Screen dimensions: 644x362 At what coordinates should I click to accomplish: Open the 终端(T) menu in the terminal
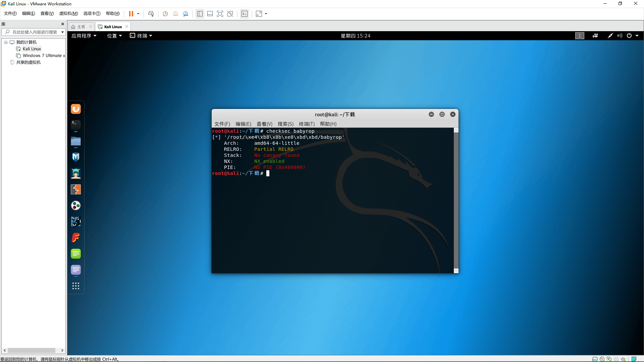click(307, 124)
